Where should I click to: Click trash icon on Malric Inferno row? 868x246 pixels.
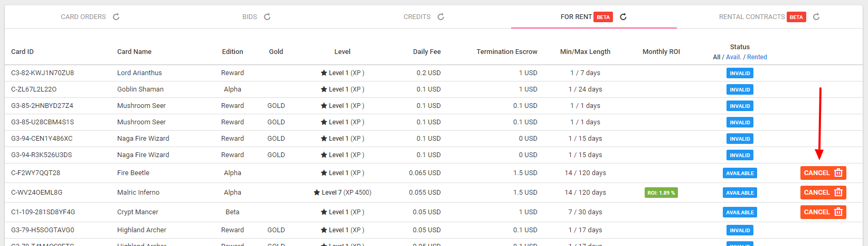838,193
